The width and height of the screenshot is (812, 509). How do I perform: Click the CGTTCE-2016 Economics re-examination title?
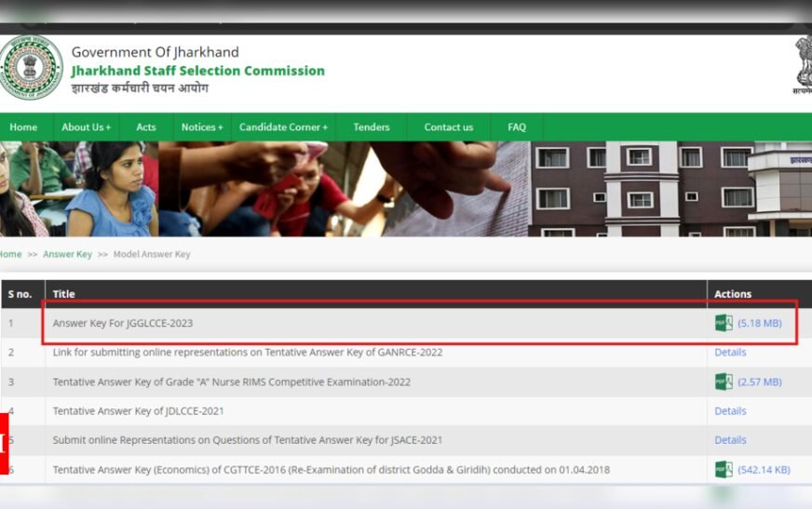(332, 470)
